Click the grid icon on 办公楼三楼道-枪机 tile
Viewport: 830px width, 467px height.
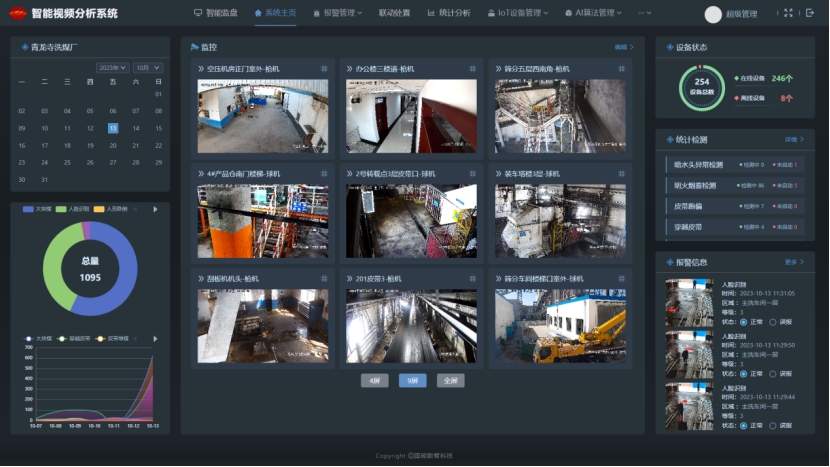point(472,69)
